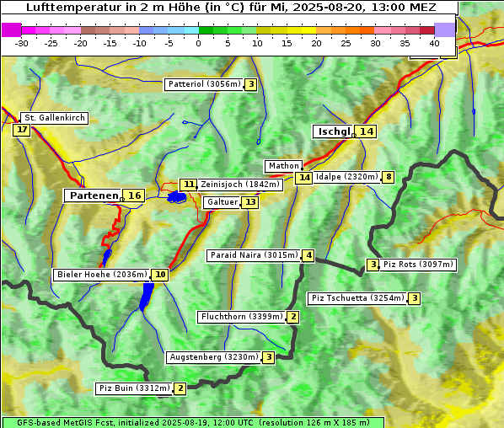Click the Patteriol (3056m) label
504x428 pixels.
(205, 84)
